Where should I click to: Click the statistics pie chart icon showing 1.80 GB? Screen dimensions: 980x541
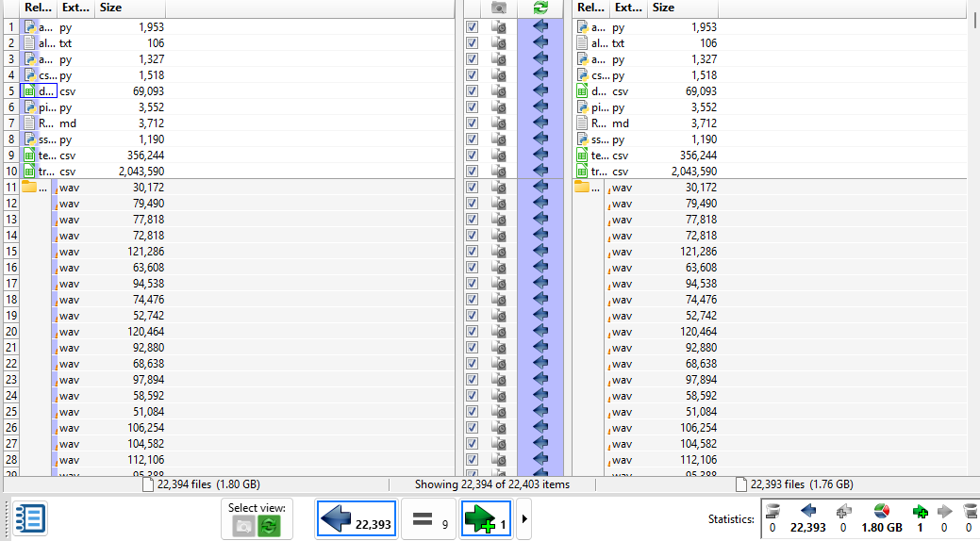881,511
